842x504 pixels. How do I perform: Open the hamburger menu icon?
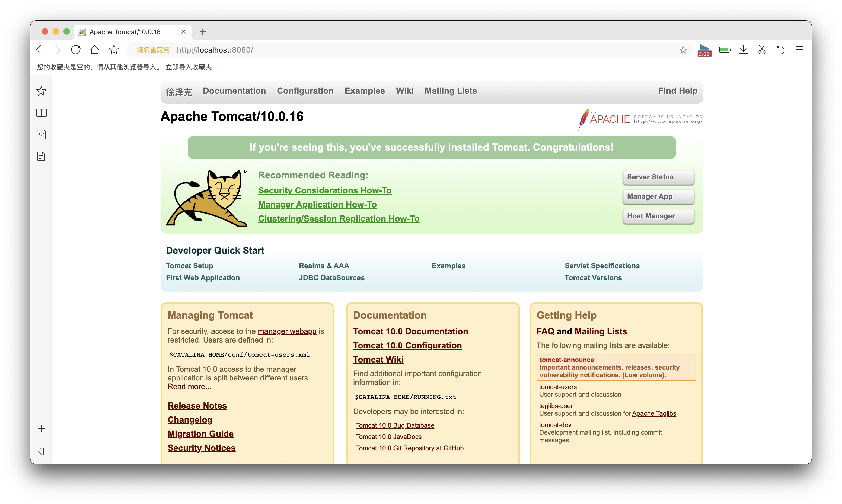pyautogui.click(x=799, y=50)
